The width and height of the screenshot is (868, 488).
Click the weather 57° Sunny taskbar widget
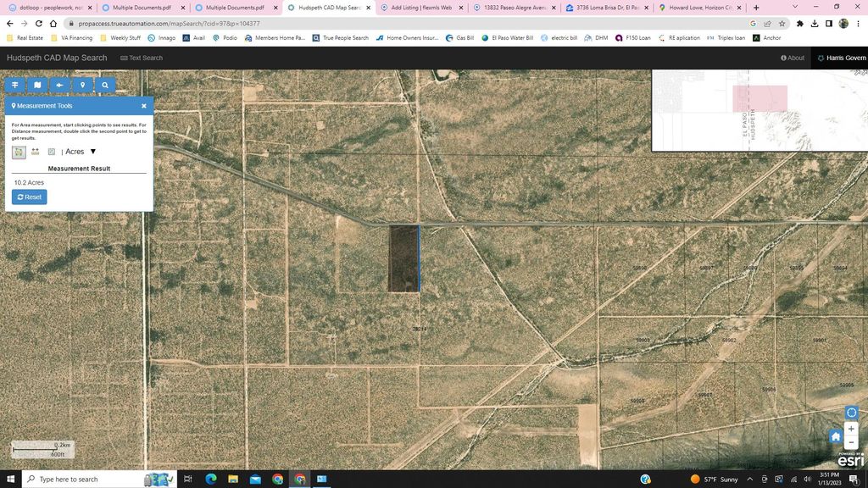click(x=712, y=479)
